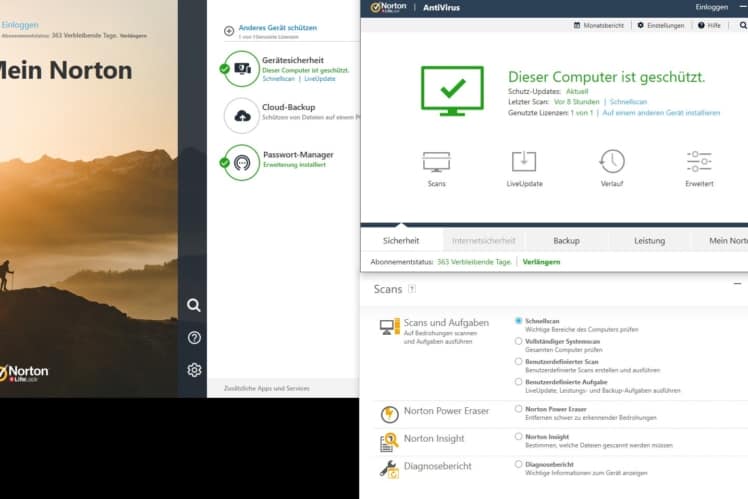Open the Erweitert sliders icon
Viewport: 748px width, 499px height.
click(699, 161)
